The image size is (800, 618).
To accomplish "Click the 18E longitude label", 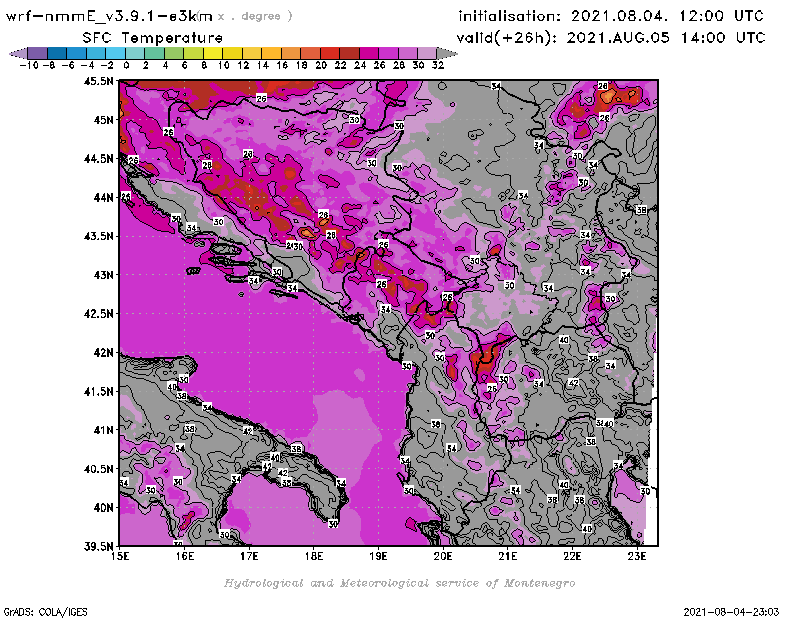I will coord(314,556).
